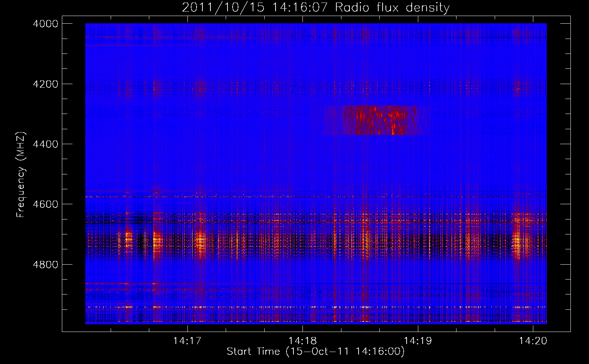Click the red burst patch near 4300 MHz

[x=380, y=120]
